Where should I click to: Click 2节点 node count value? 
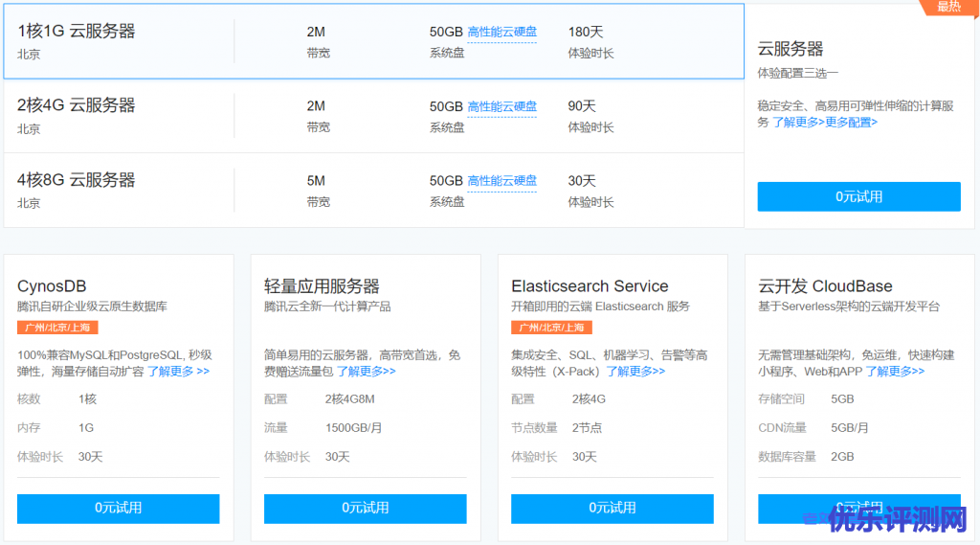pos(587,428)
